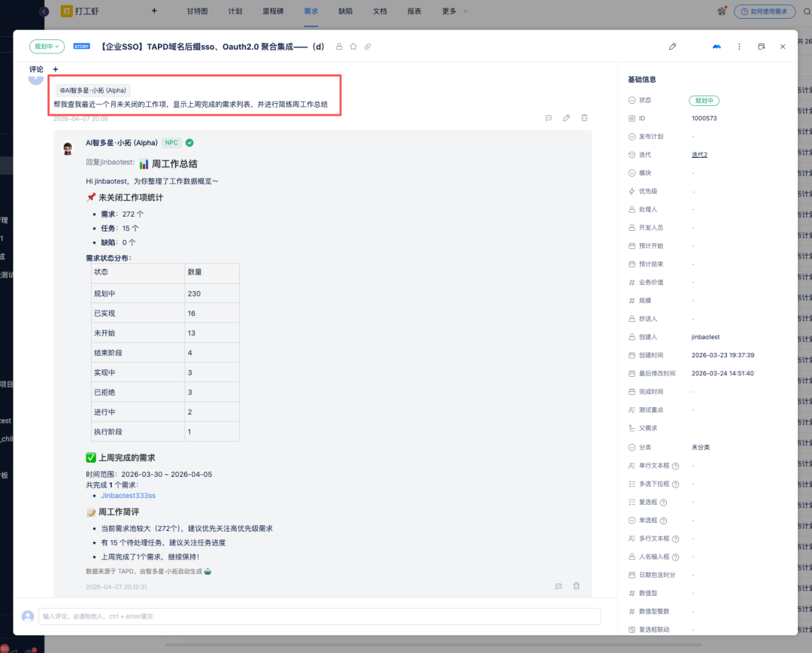Viewport: 812px width, 653px height.
Task: Open the search icon in the top bar
Action: (807, 11)
